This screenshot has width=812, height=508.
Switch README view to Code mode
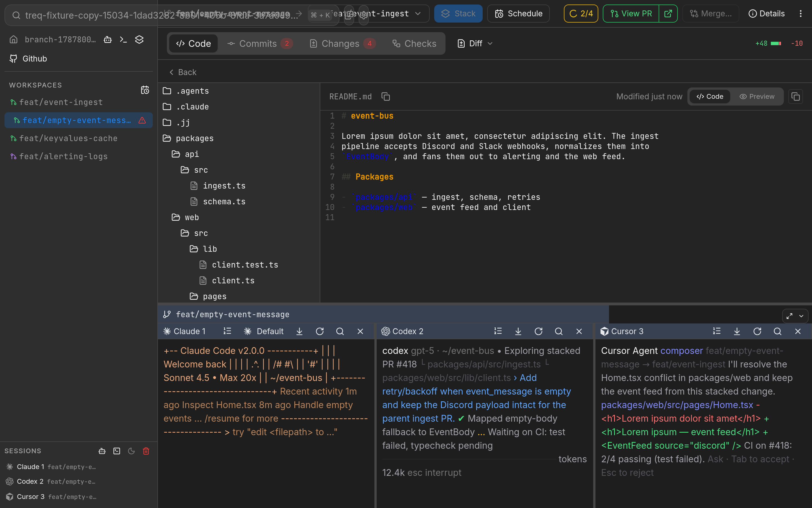[710, 97]
